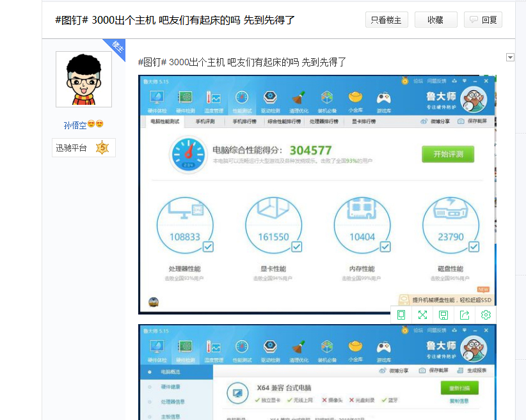Switch to 电脑性能测试 tab
Image resolution: width=526 pixels, height=420 pixels.
coord(165,121)
